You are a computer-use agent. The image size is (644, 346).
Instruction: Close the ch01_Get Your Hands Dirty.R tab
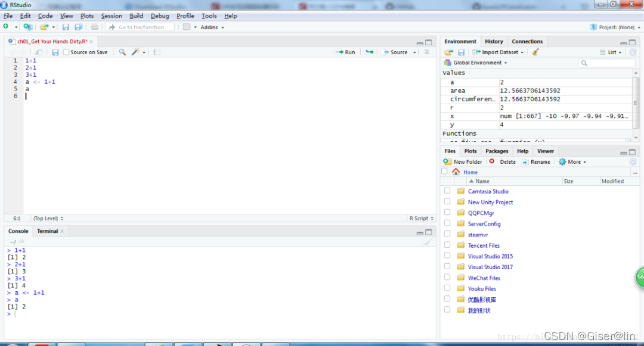point(91,42)
